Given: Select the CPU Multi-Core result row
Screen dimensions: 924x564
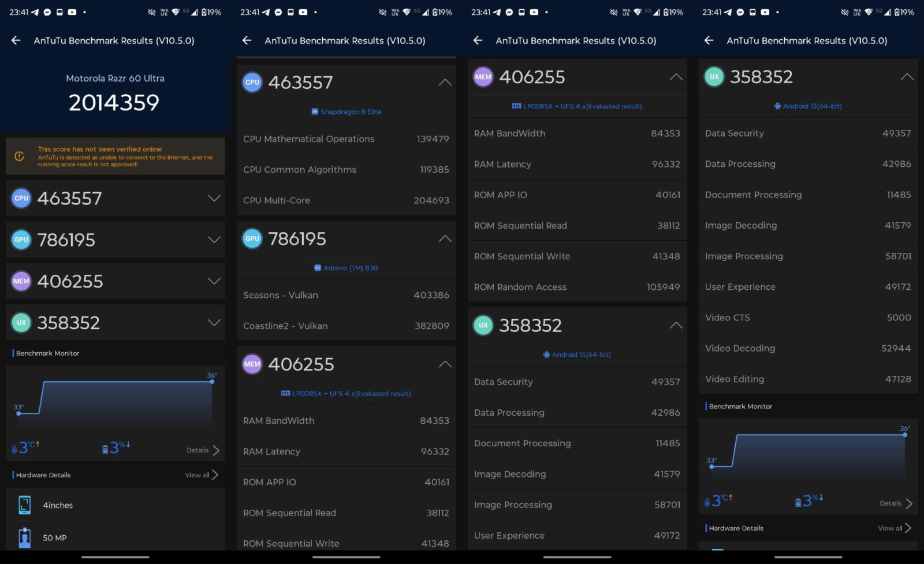Looking at the screenshot, I should coord(346,200).
